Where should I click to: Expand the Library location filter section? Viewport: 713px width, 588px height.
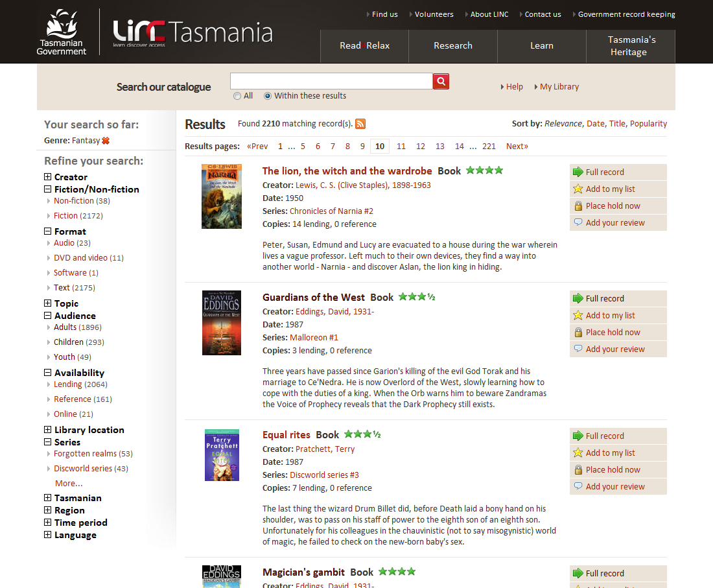coord(48,429)
